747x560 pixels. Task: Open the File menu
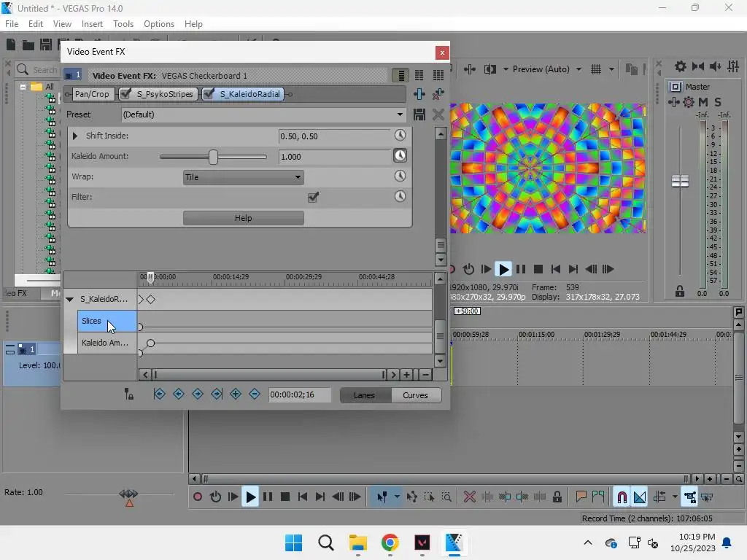[x=12, y=24]
